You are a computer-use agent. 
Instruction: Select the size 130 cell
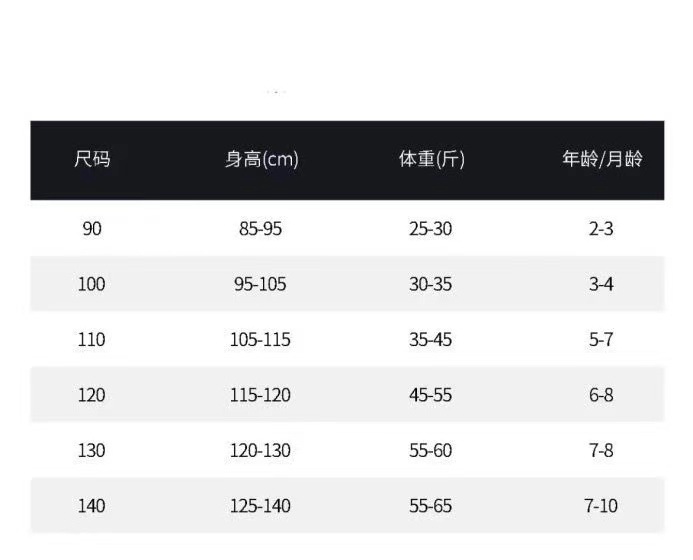(91, 451)
